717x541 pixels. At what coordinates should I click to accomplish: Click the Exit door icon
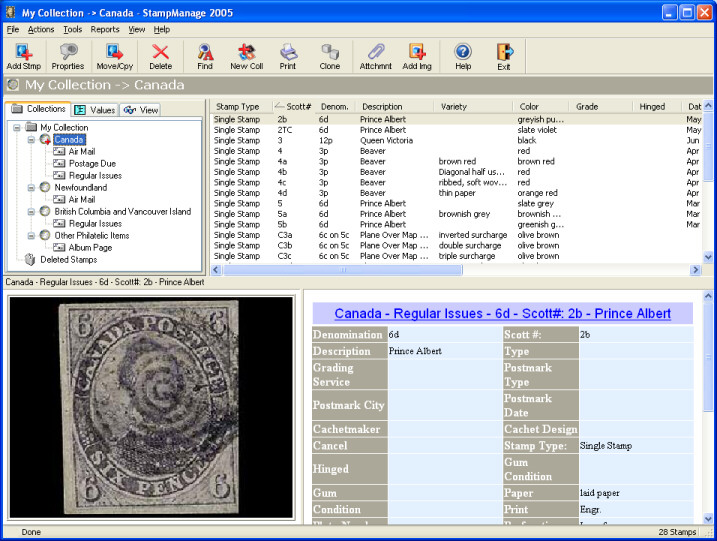coord(505,56)
